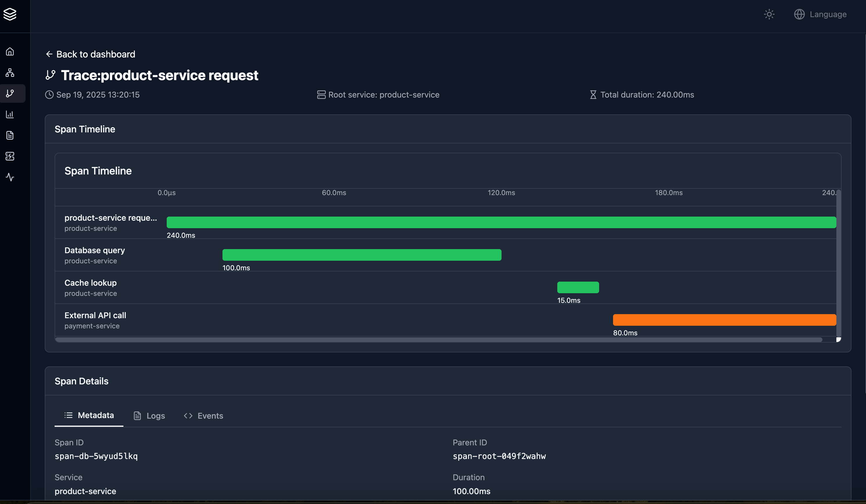Open the document logs sidebar icon
The image size is (866, 504).
[x=10, y=135]
